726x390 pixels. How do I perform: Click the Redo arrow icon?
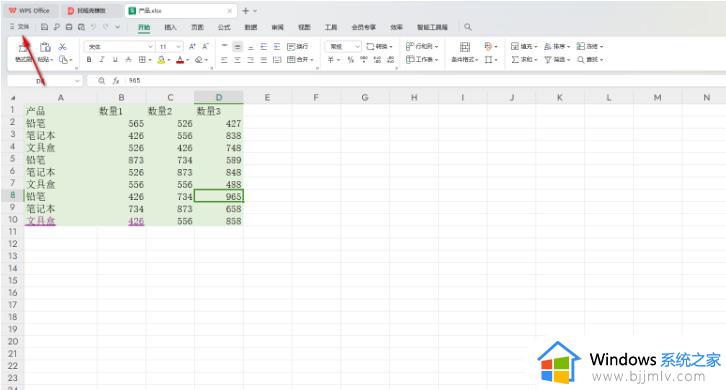tap(106, 27)
